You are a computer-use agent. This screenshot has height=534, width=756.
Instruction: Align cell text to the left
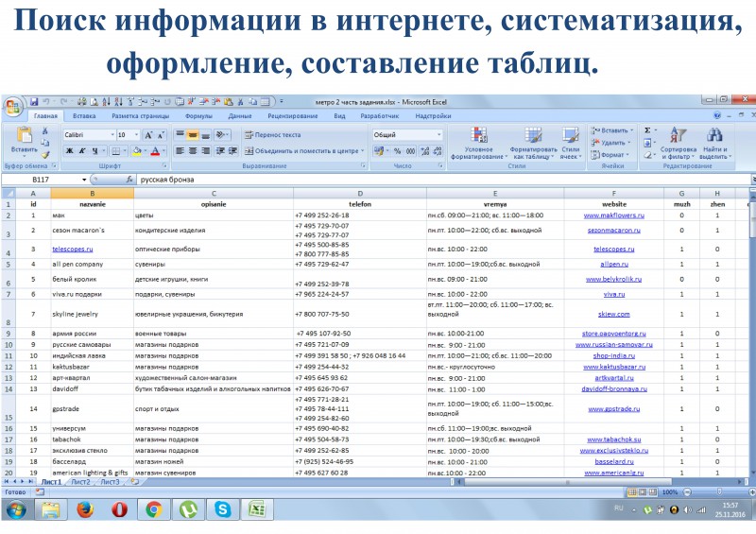(180, 151)
